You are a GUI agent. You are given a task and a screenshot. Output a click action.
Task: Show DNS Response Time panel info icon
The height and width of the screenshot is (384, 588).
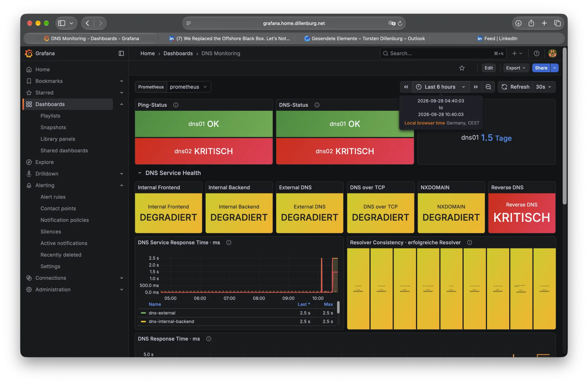click(x=209, y=339)
